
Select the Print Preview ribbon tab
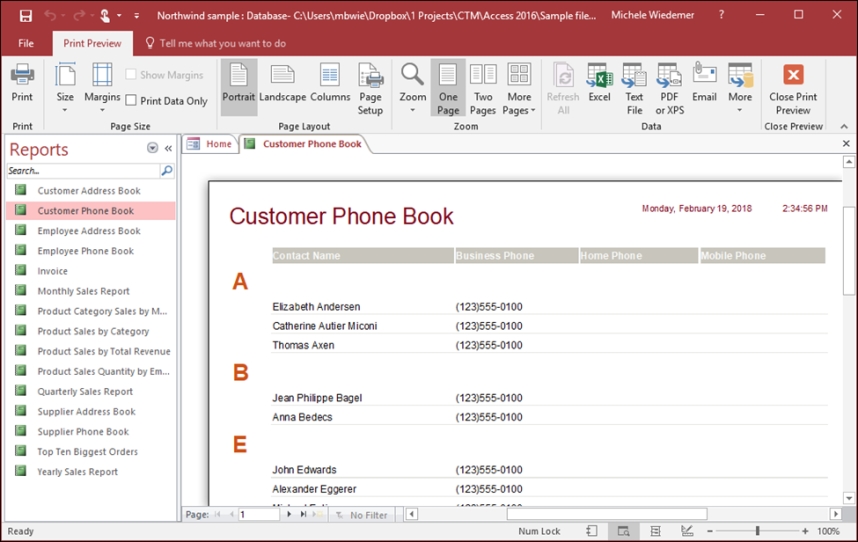coord(92,43)
